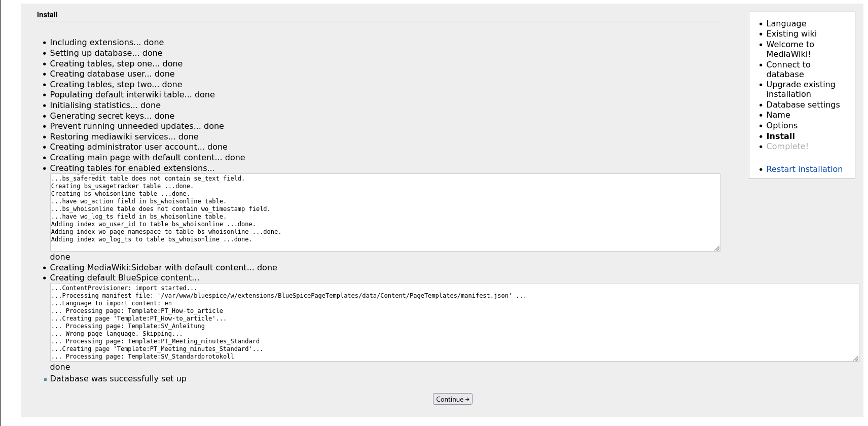Click 'Populating default interwiki table... done' line
This screenshot has width=868, height=426.
(132, 95)
